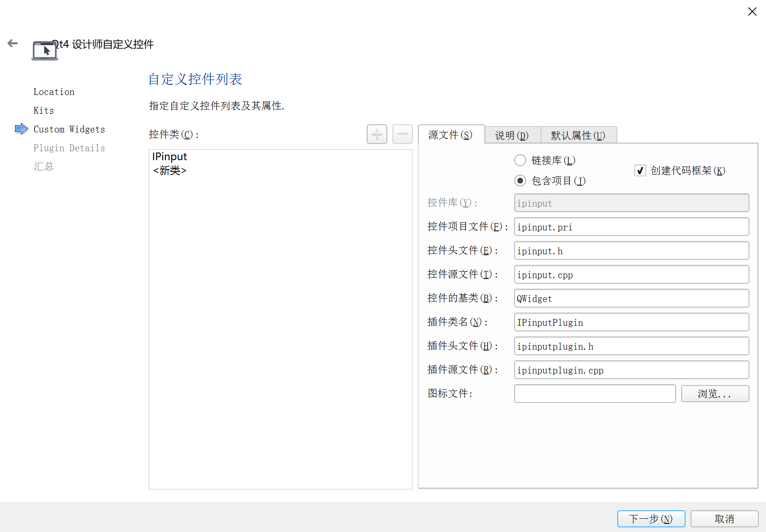Go to the Kits wizard step
Image resolution: width=766 pixels, height=532 pixels.
tap(43, 110)
